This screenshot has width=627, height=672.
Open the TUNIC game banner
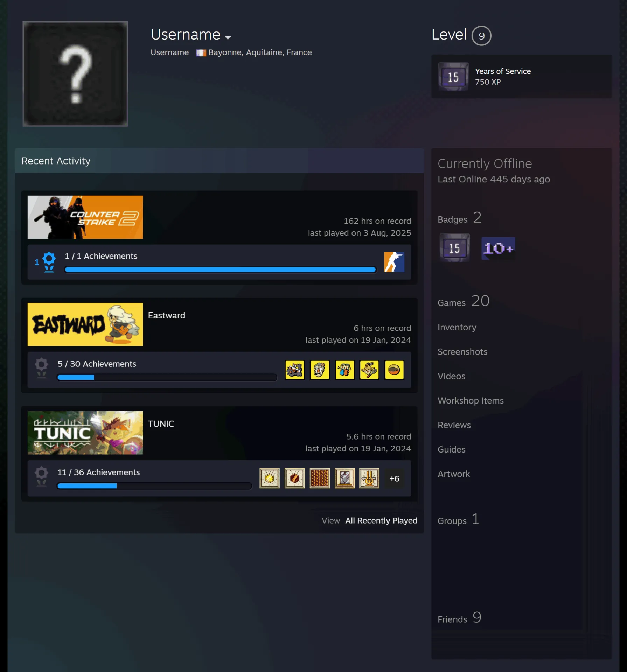tap(85, 433)
